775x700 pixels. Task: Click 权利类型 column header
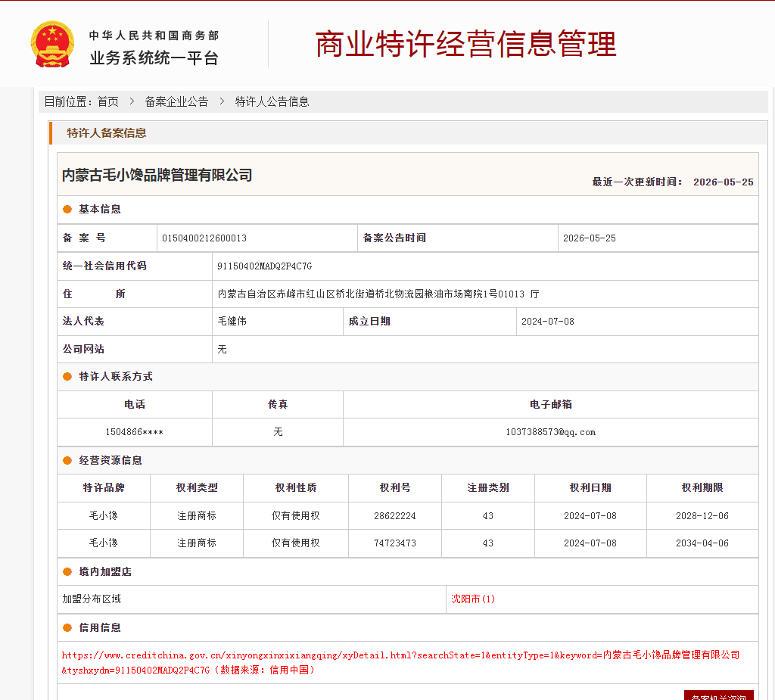(x=197, y=488)
